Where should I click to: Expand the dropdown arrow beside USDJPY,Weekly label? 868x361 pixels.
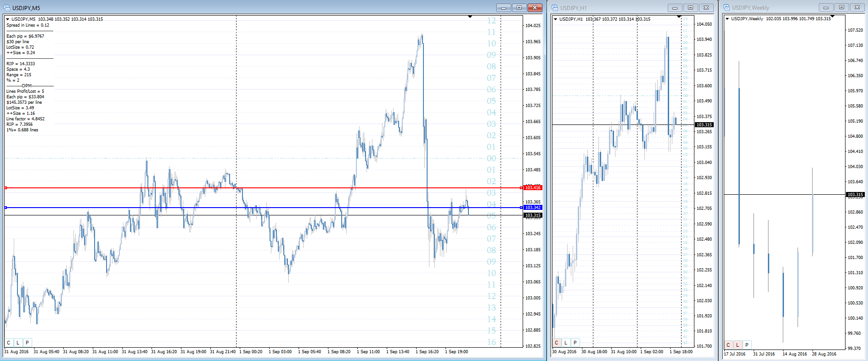[727, 19]
